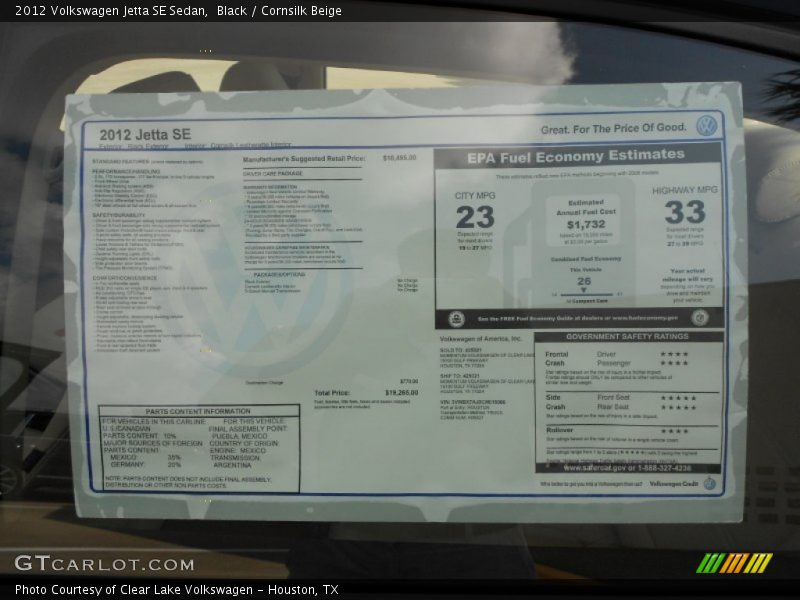Click the highway MPG value '33'

point(685,212)
